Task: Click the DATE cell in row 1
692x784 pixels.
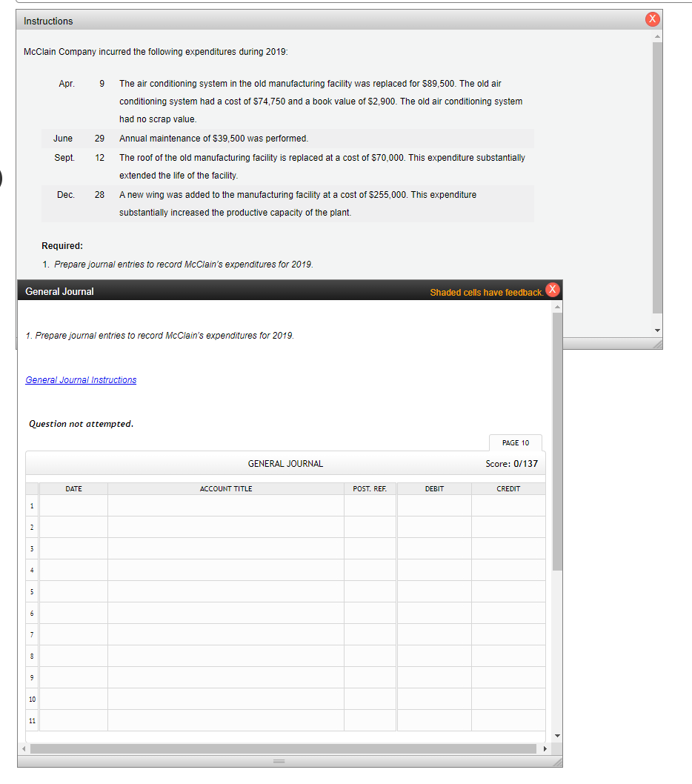Action: click(73, 505)
